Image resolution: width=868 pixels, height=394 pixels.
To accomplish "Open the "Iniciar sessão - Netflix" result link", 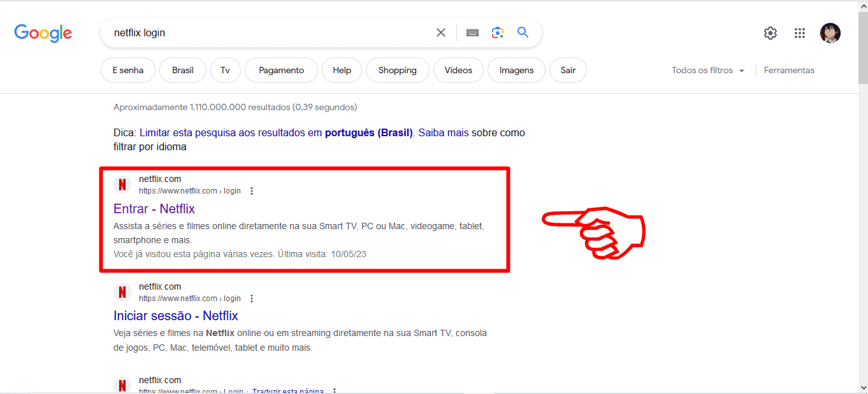I will click(176, 316).
